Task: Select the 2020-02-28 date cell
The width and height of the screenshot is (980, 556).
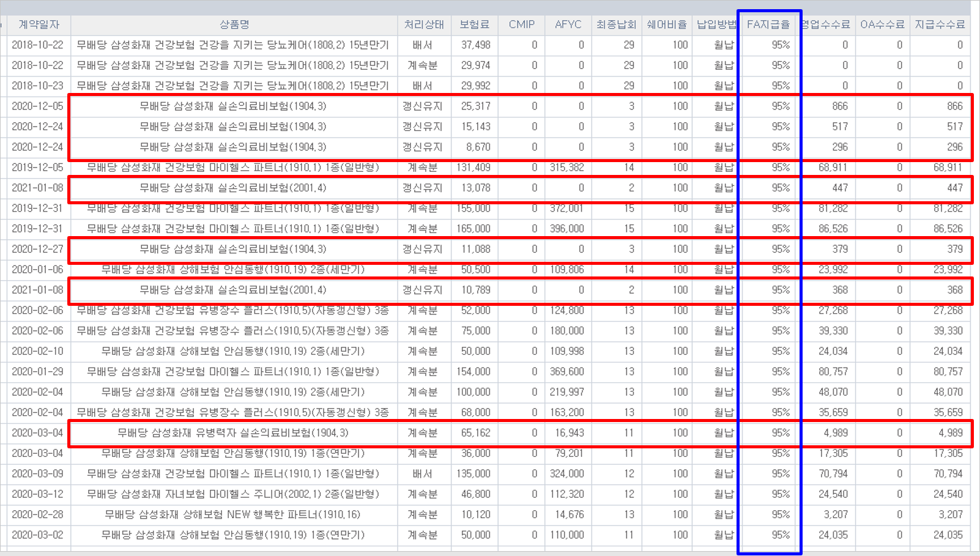Action: [x=37, y=514]
